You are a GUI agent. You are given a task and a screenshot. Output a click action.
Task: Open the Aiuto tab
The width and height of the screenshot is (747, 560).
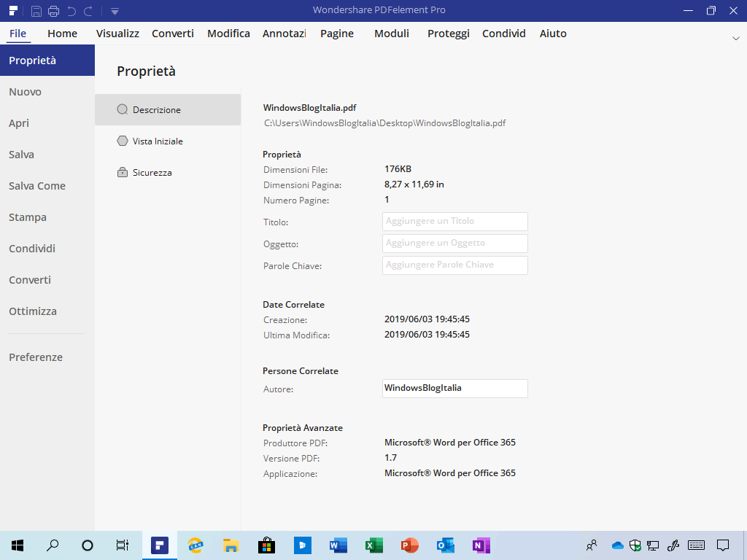[x=553, y=34]
